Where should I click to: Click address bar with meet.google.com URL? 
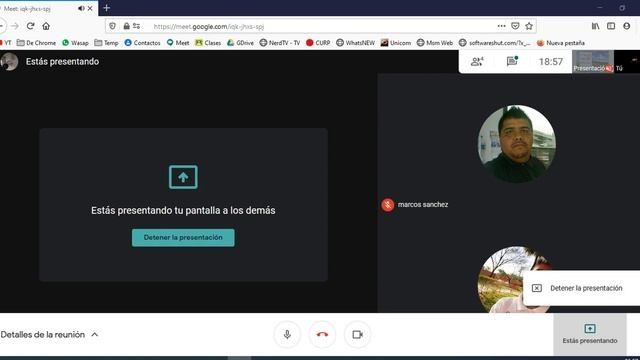pos(321,27)
